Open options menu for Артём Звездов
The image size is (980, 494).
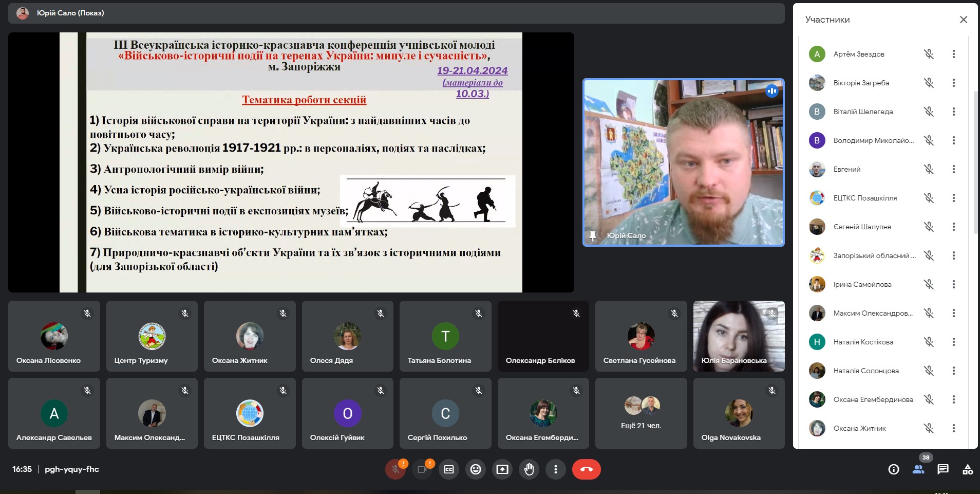(954, 54)
